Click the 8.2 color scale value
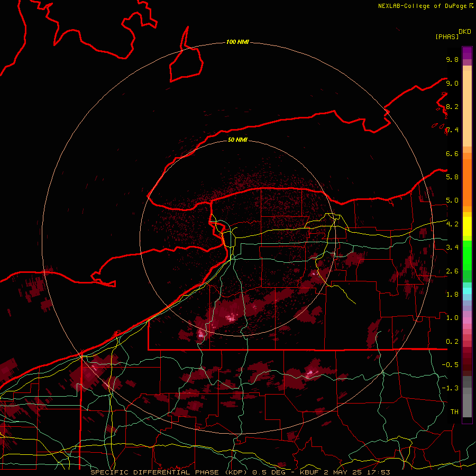The height and width of the screenshot is (476, 476). [x=452, y=106]
